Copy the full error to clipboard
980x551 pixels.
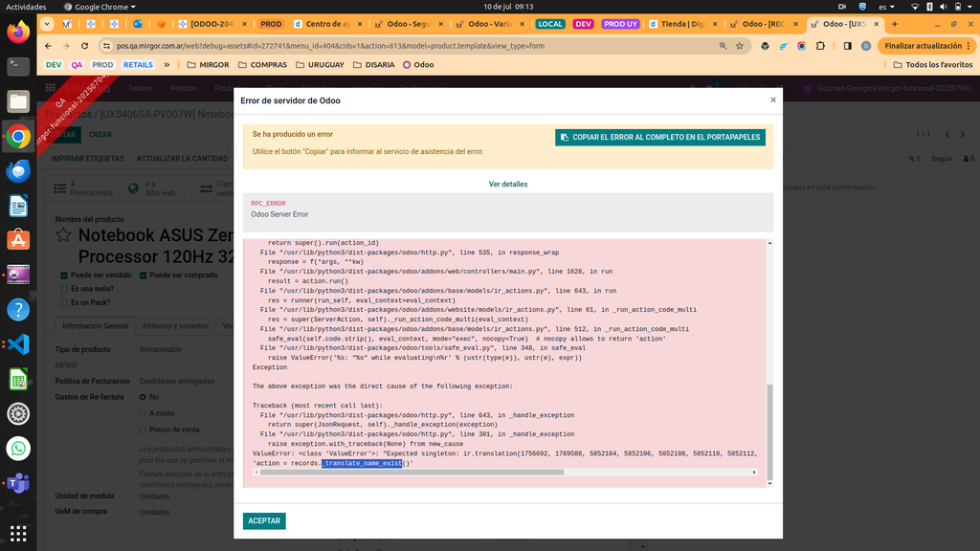[x=660, y=138]
